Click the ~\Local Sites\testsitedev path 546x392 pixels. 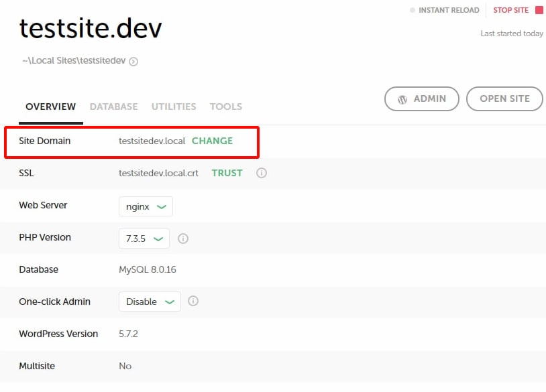click(74, 60)
